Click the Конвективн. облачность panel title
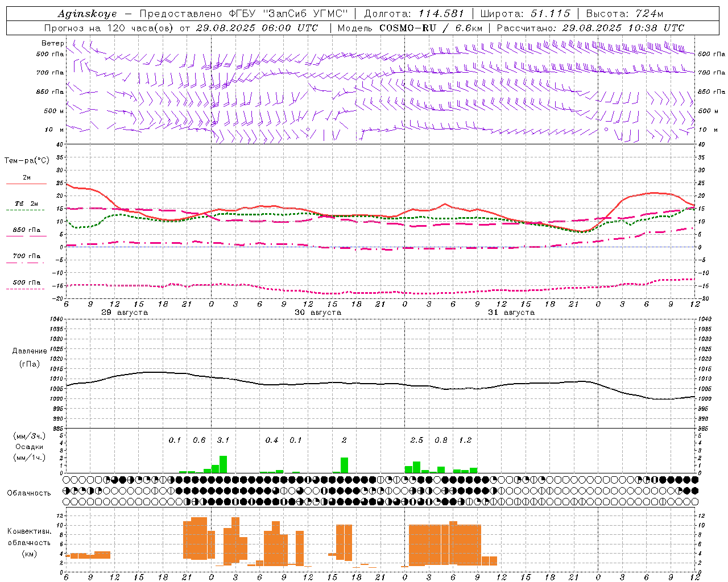 click(x=29, y=537)
